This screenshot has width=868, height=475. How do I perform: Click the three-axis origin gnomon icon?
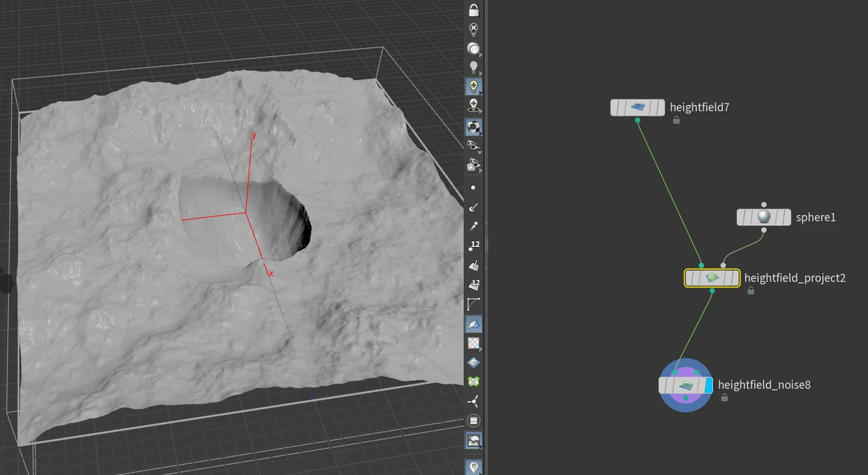[473, 401]
